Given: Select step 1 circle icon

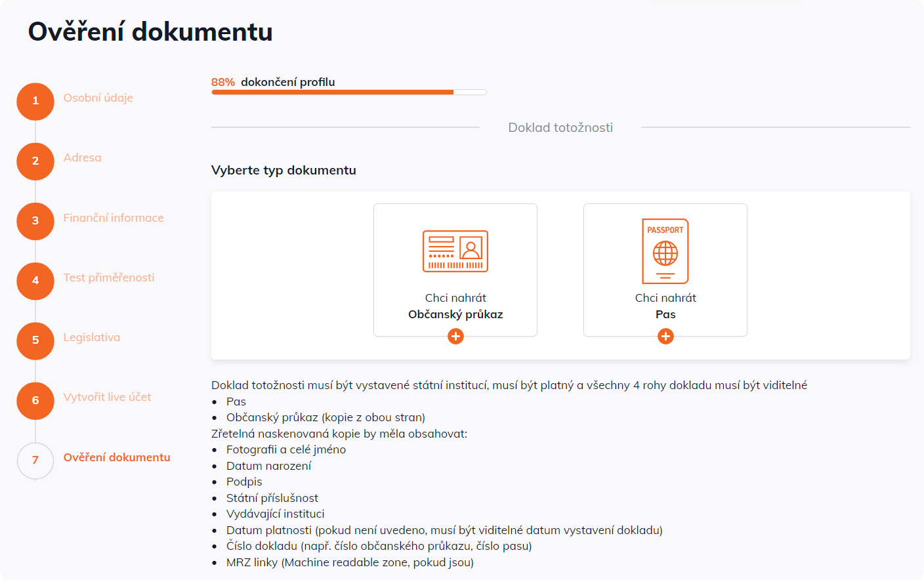Looking at the screenshot, I should click(35, 101).
